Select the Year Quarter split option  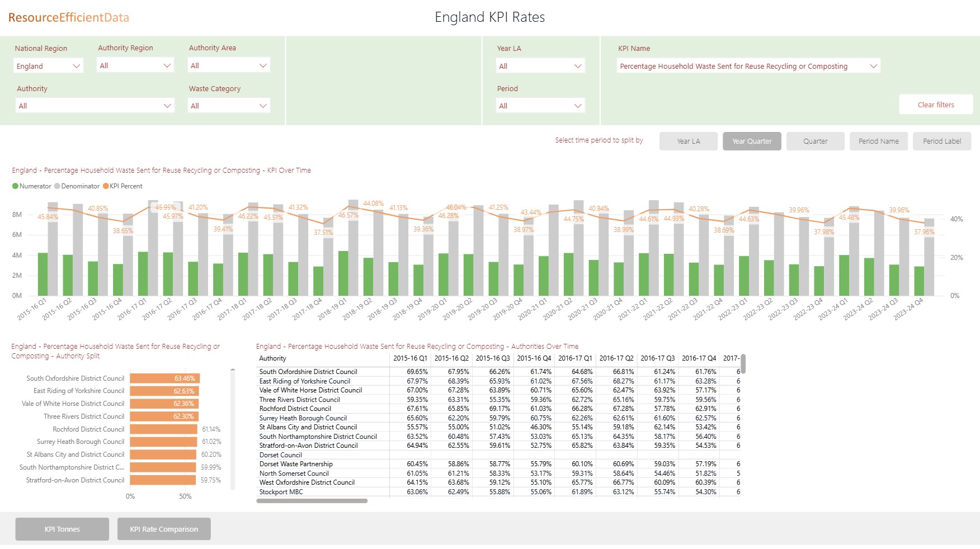[751, 141]
